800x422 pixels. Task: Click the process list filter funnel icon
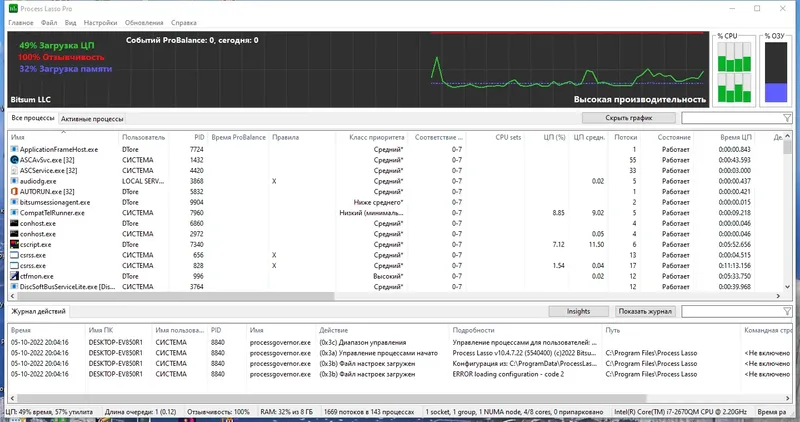tap(787, 118)
